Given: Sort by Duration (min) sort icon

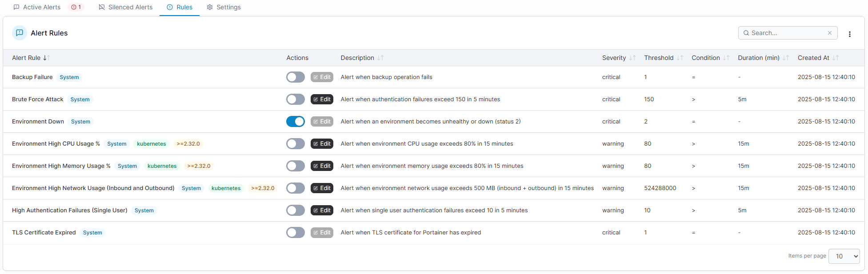Looking at the screenshot, I should [786, 58].
